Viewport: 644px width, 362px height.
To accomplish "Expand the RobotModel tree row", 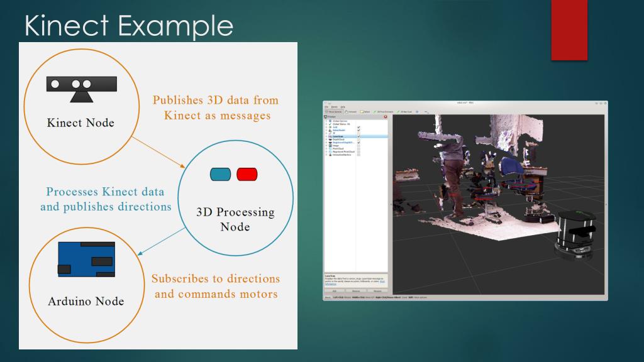I will point(326,130).
